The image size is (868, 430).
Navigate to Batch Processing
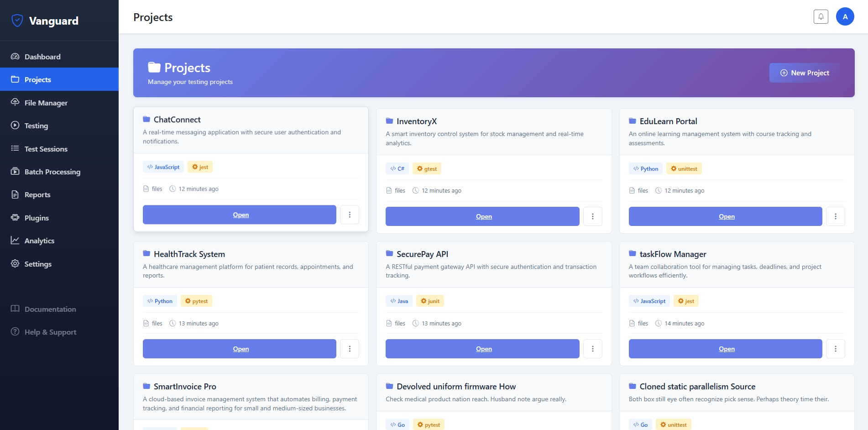tap(52, 172)
